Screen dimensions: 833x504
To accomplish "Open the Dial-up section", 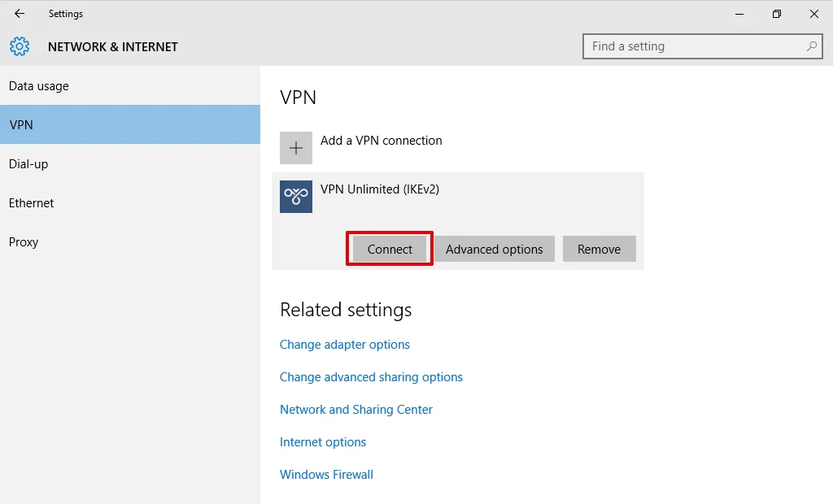I will pos(28,164).
